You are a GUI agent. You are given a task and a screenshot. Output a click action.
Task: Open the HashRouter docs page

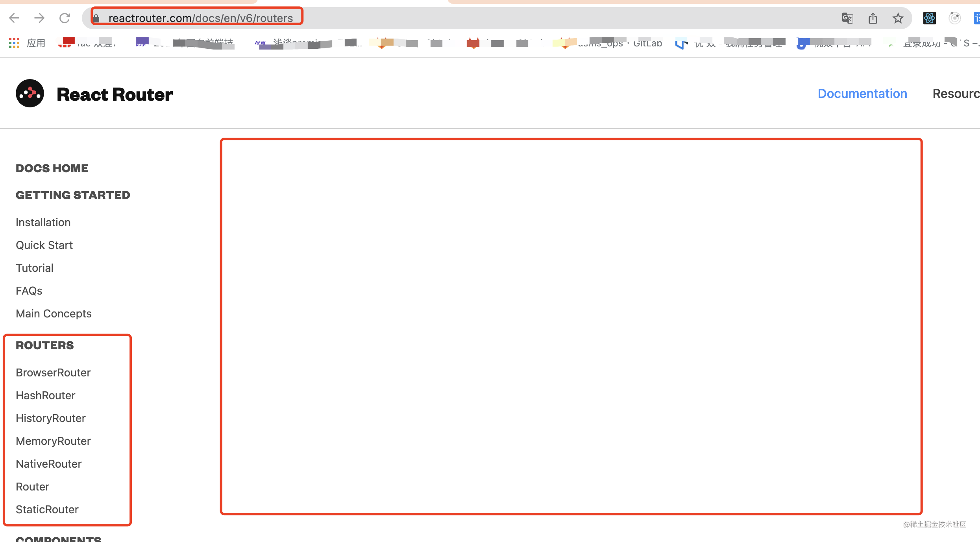click(46, 395)
